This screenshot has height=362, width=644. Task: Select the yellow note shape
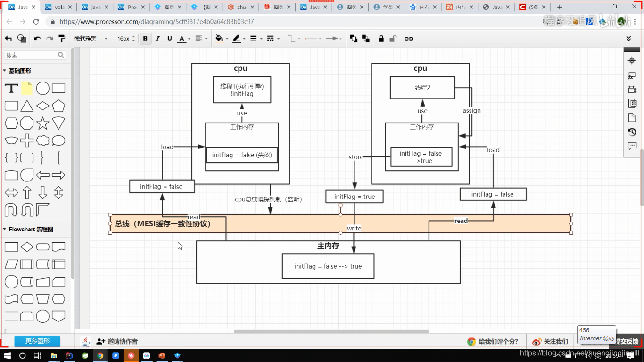pos(27,88)
